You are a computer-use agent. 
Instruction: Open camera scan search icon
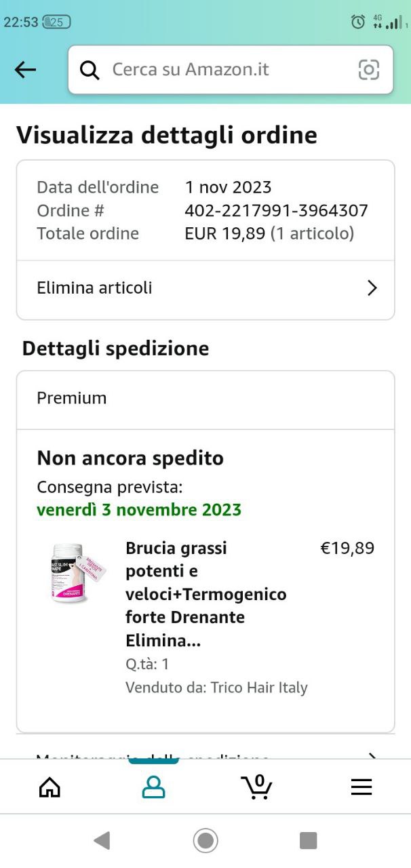(x=368, y=69)
